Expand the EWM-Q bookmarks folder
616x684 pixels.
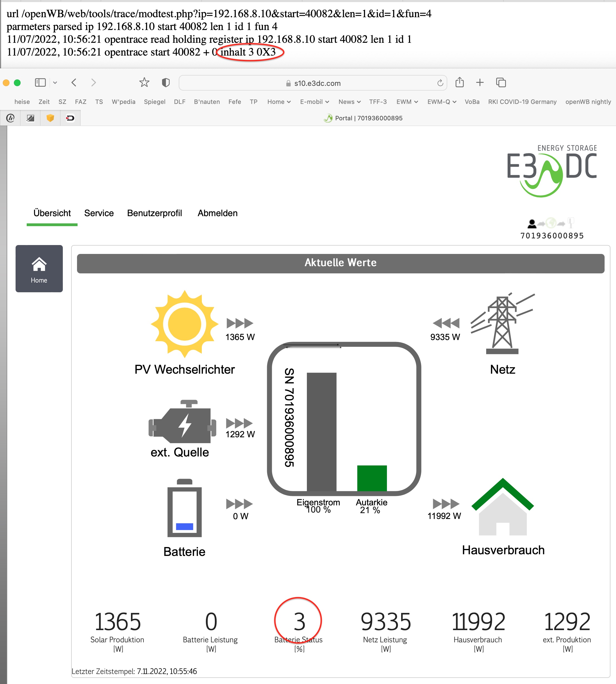(441, 102)
